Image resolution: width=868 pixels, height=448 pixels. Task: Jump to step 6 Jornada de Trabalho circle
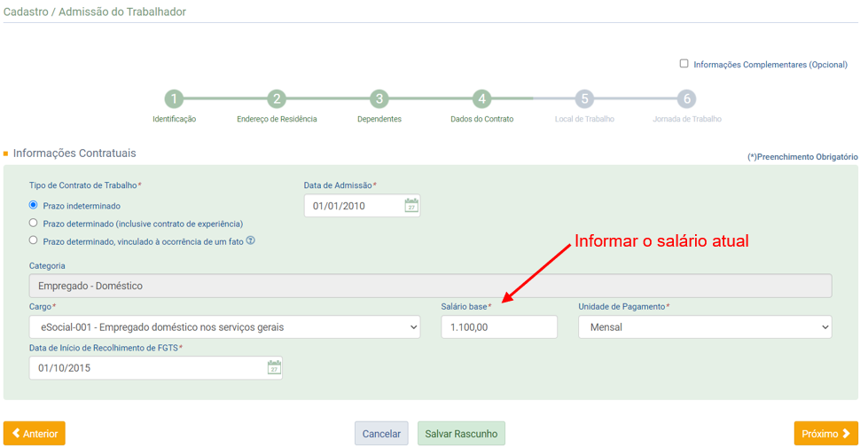(x=686, y=99)
